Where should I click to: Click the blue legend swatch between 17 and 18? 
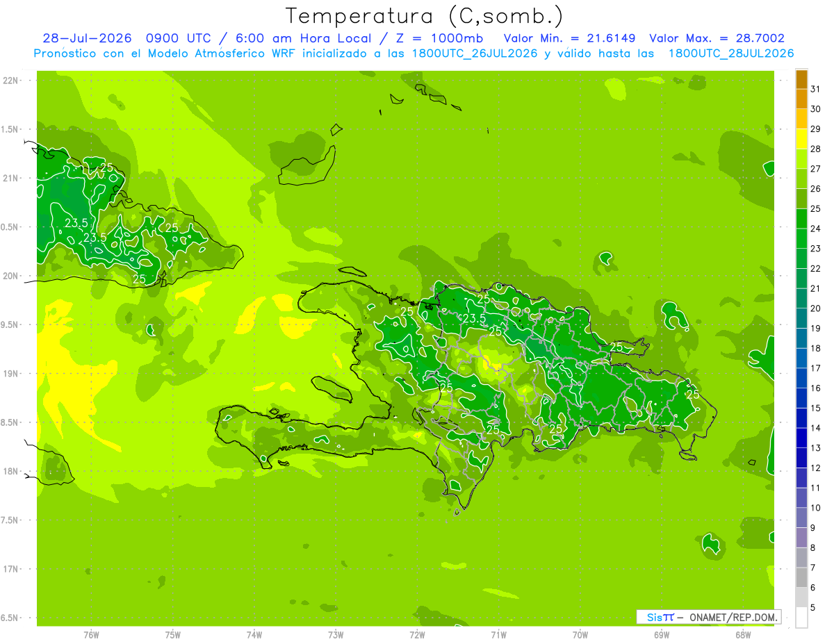click(801, 358)
